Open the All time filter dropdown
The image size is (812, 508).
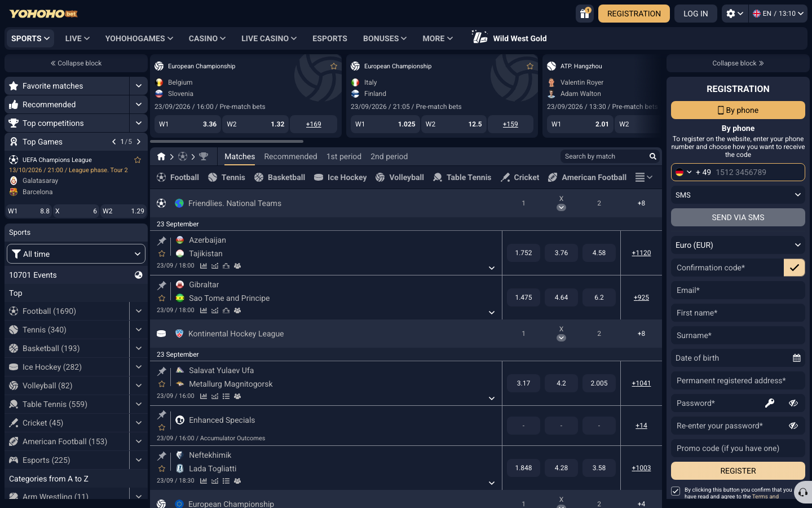click(76, 254)
